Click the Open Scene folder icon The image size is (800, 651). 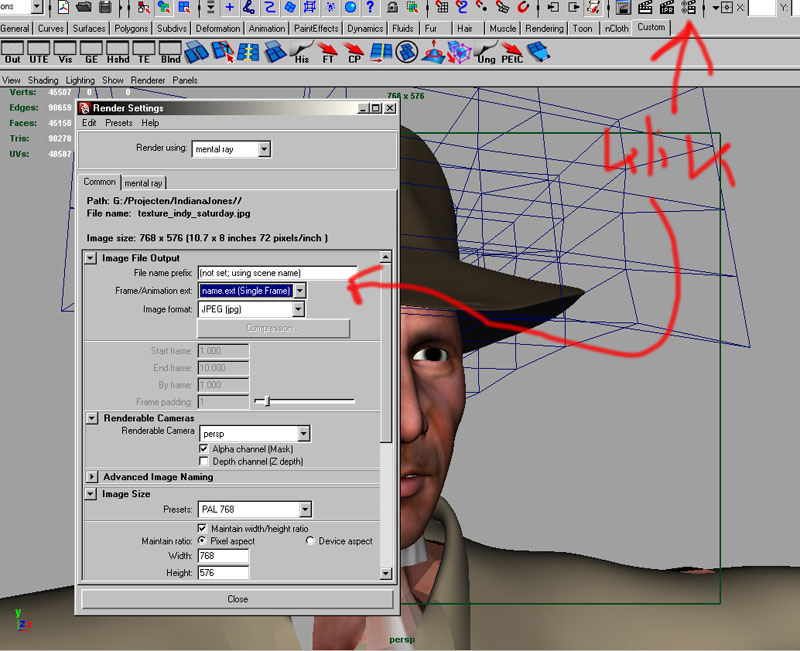click(x=84, y=7)
